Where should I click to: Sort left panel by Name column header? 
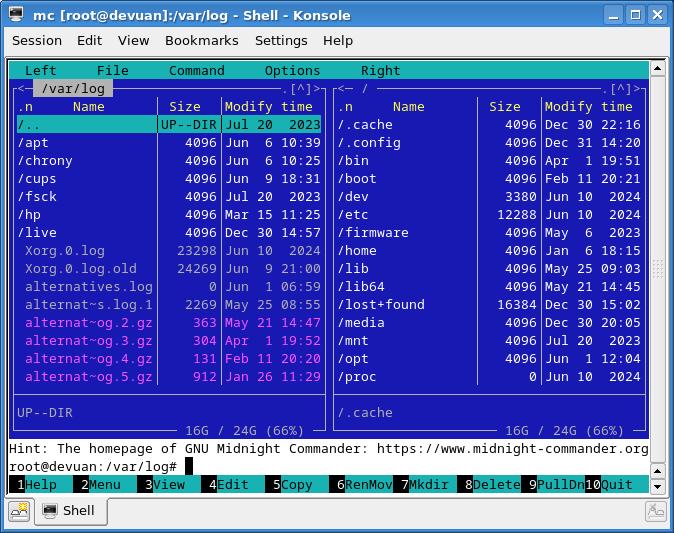tap(89, 107)
